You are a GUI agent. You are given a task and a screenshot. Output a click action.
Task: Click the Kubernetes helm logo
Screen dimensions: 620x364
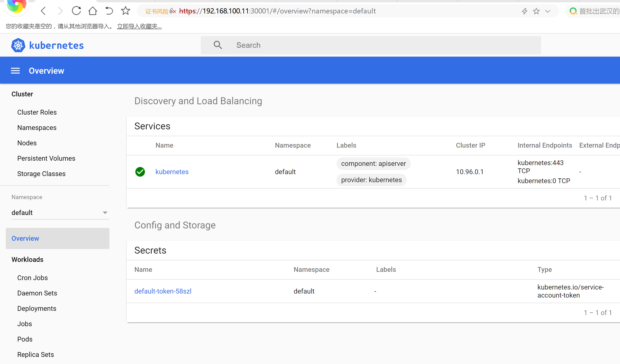point(18,45)
